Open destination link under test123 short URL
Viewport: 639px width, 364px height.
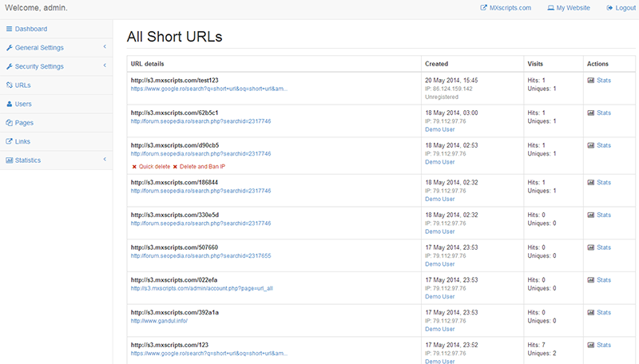click(209, 89)
